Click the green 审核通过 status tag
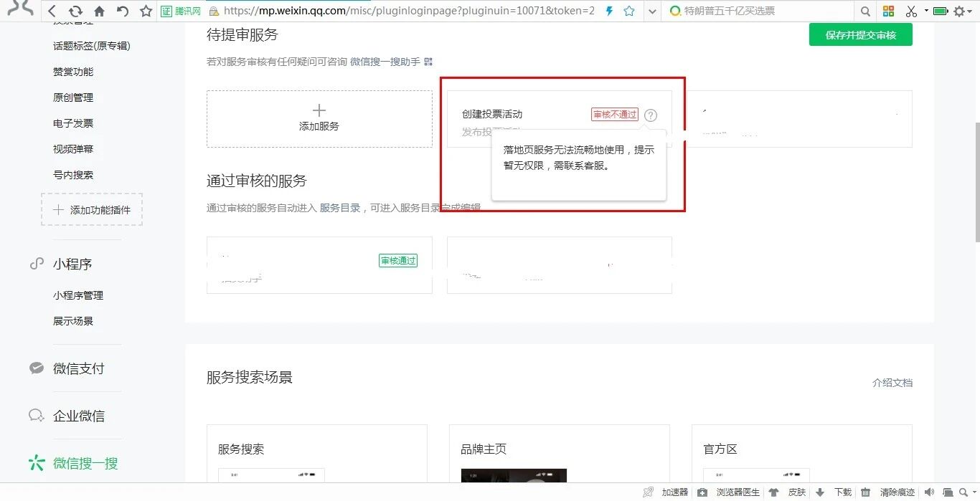The height and width of the screenshot is (501, 980). point(398,261)
